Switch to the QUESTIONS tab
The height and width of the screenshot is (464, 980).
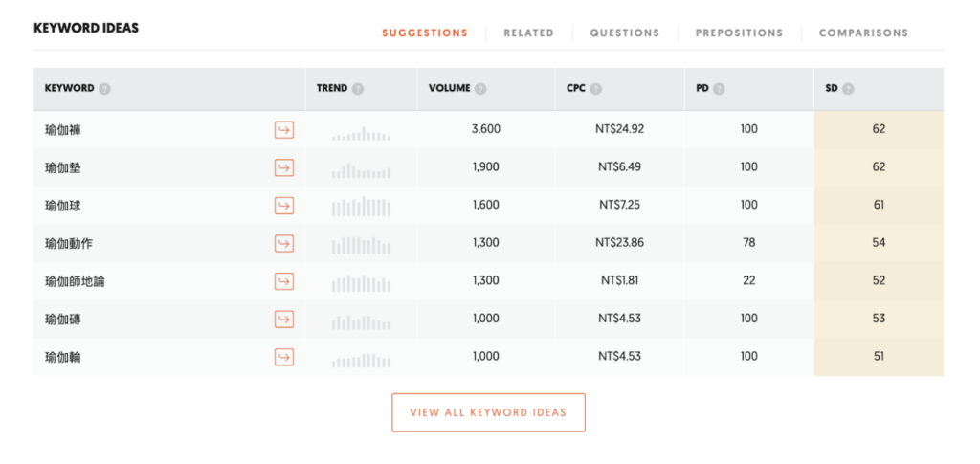[x=624, y=33]
